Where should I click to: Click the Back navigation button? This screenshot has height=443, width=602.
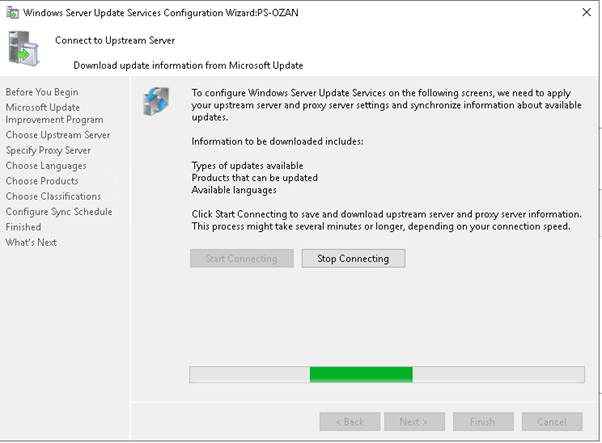coord(350,421)
